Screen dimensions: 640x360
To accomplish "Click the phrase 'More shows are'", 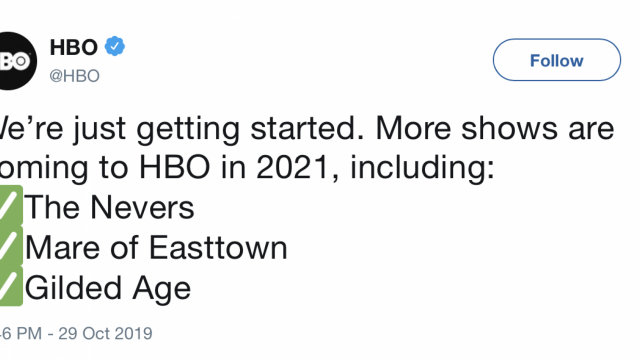I will click(x=495, y=128).
